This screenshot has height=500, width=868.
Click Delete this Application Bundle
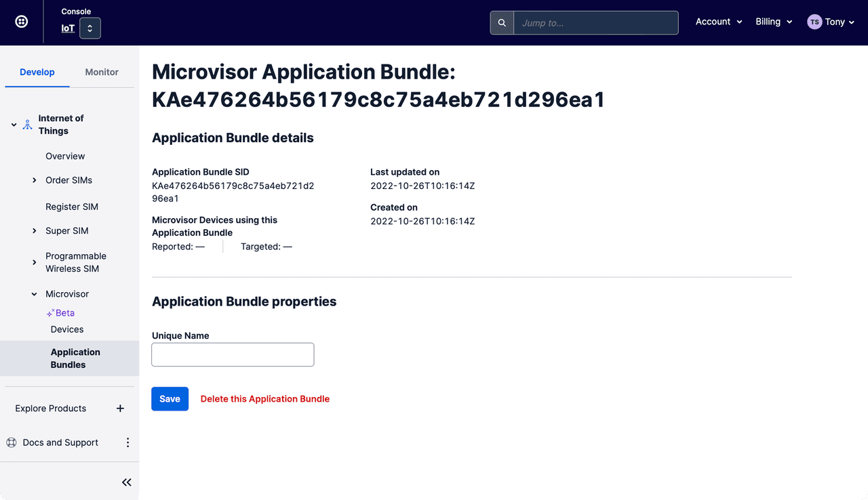point(264,398)
